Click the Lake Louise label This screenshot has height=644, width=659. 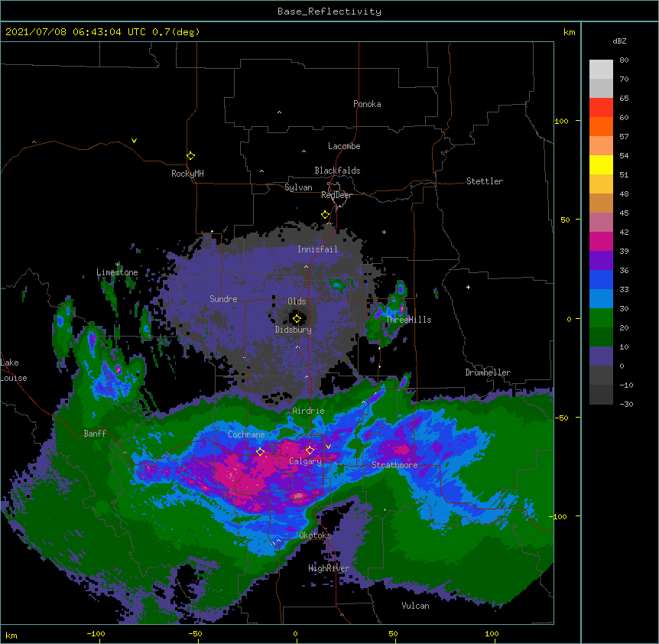click(14, 370)
